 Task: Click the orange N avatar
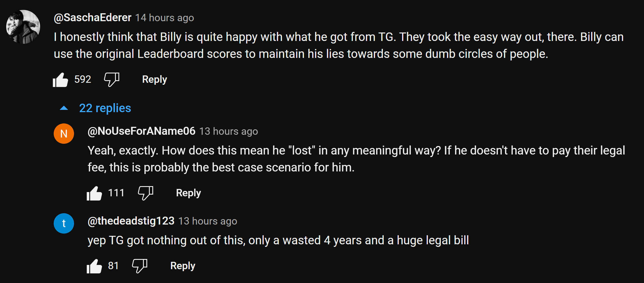[x=64, y=134]
